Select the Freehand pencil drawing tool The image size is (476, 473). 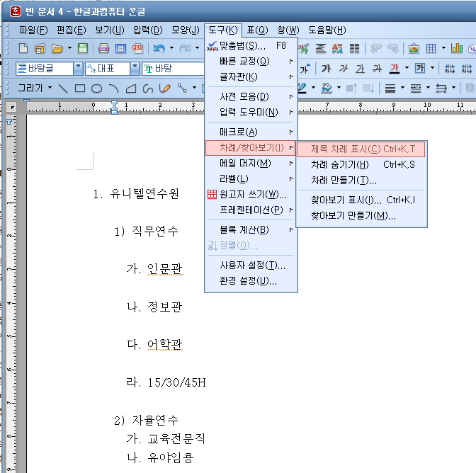(165, 89)
